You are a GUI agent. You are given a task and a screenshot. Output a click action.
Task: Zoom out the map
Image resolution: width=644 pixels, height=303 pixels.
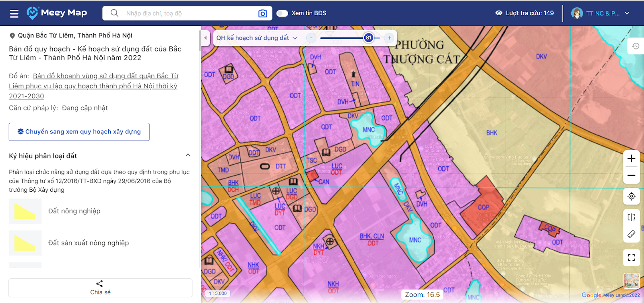pos(632,175)
